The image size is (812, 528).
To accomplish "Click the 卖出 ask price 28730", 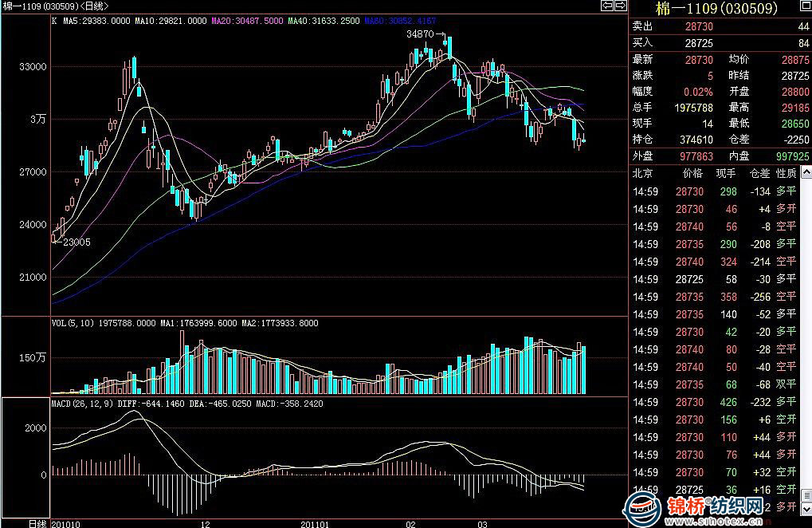I will 698,26.
